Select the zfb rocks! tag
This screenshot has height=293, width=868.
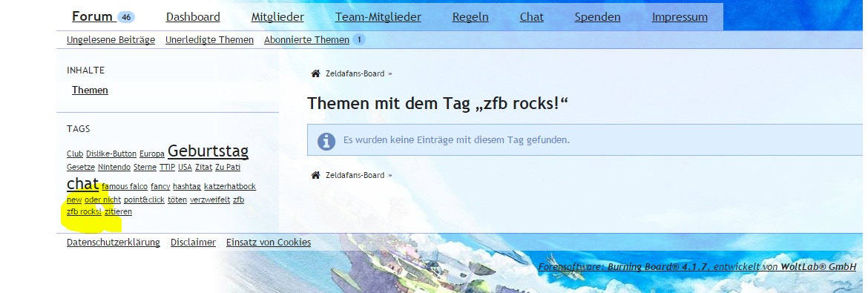point(84,211)
